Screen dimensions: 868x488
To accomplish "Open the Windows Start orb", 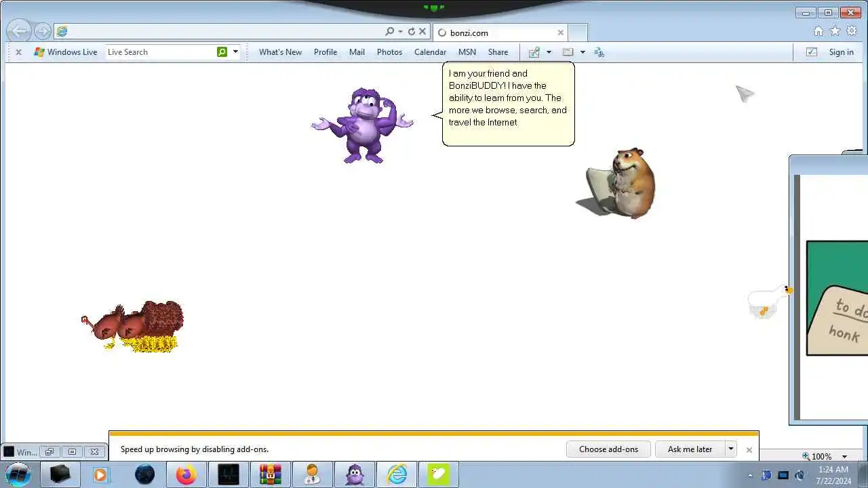I will [x=19, y=474].
